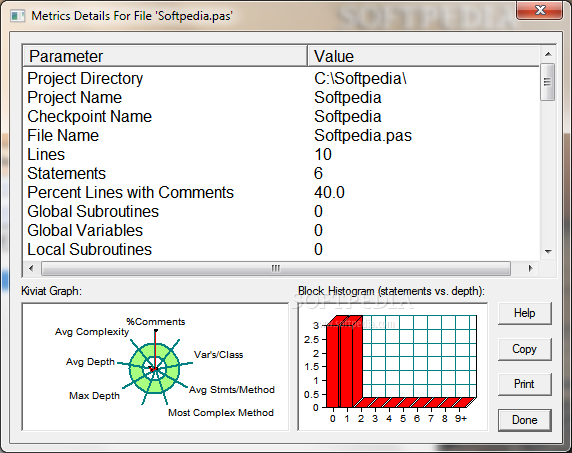Viewport: 572px width, 453px height.
Task: Select the Global Variables row
Action: (281, 230)
